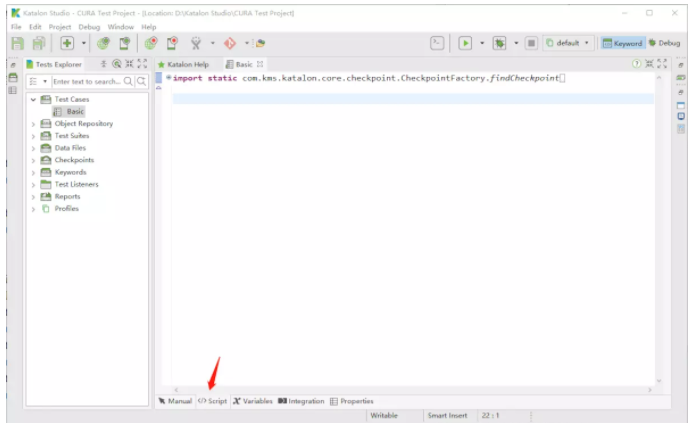Click the editor horizontal scrollbar
The image size is (697, 431).
pos(413,390)
